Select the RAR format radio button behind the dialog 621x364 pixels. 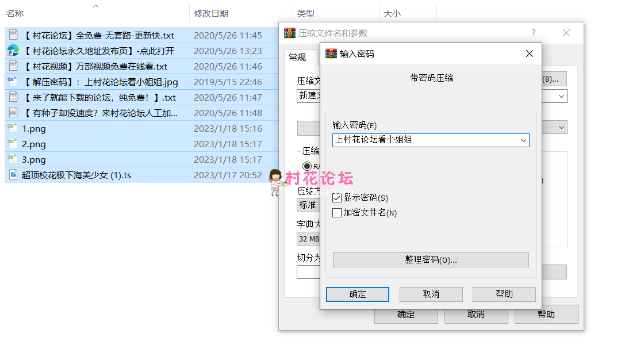pos(307,166)
